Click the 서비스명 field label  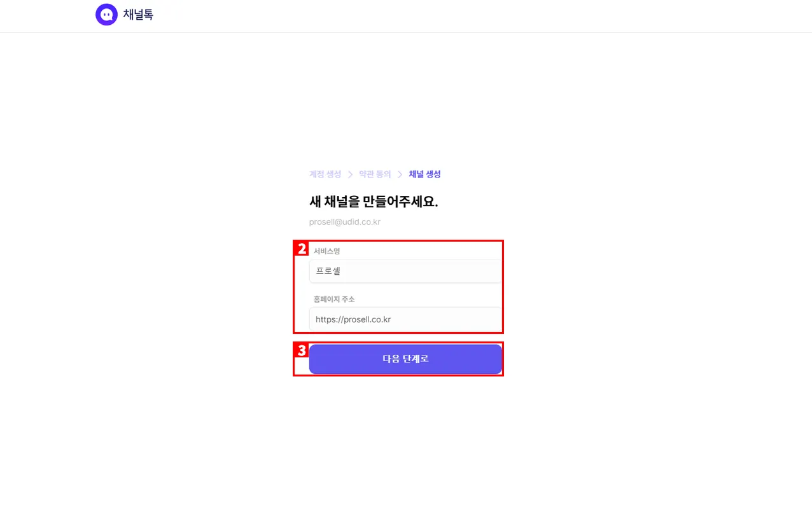[x=327, y=251]
